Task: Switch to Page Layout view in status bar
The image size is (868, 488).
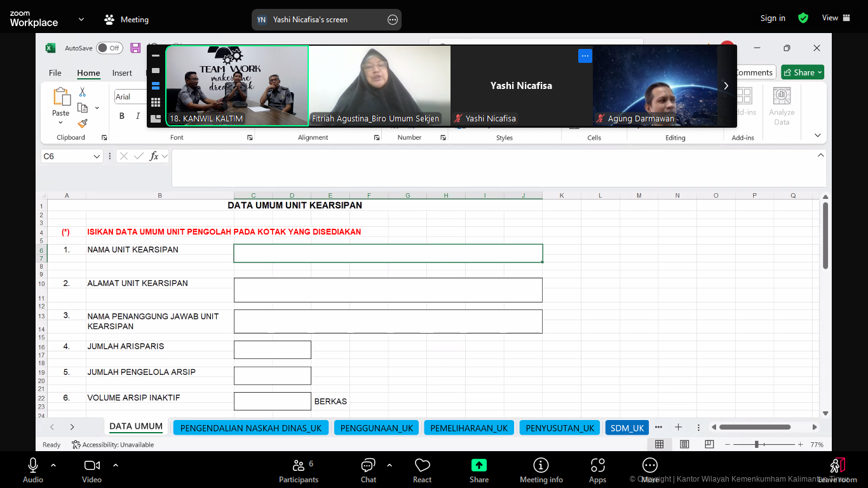Action: click(684, 445)
